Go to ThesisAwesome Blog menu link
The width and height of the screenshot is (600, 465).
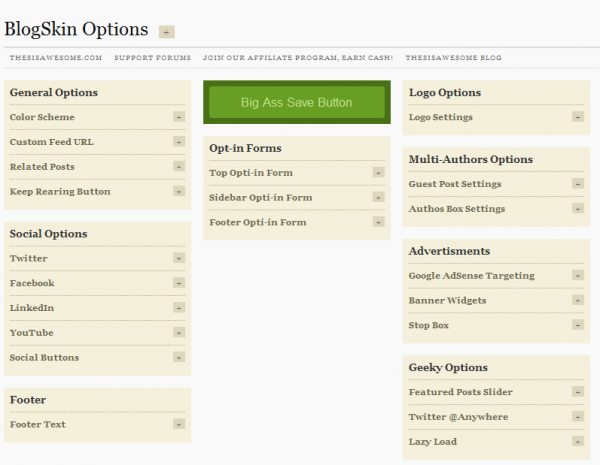tap(453, 58)
